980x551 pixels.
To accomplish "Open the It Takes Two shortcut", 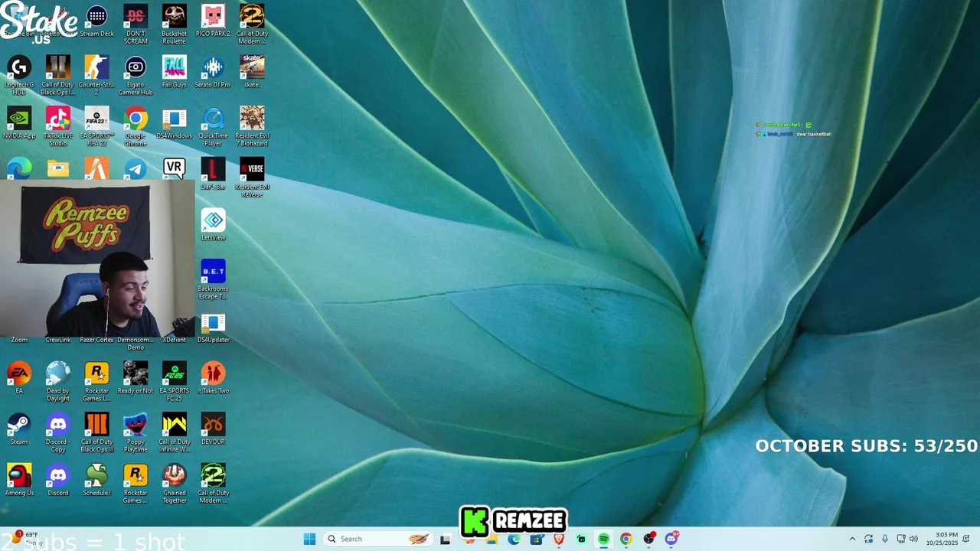I will click(x=213, y=379).
